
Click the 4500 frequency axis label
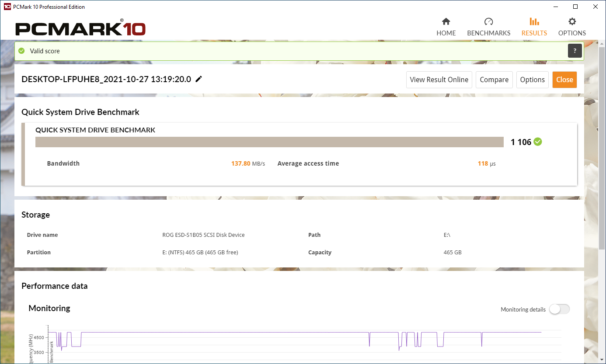click(39, 338)
